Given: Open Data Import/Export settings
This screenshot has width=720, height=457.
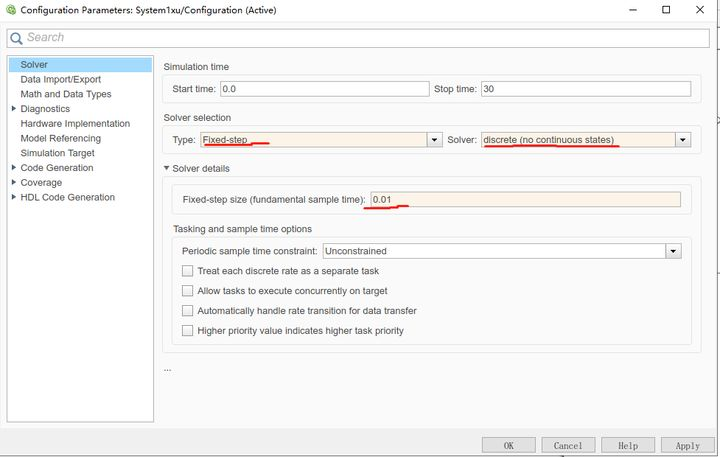Looking at the screenshot, I should coord(61,79).
